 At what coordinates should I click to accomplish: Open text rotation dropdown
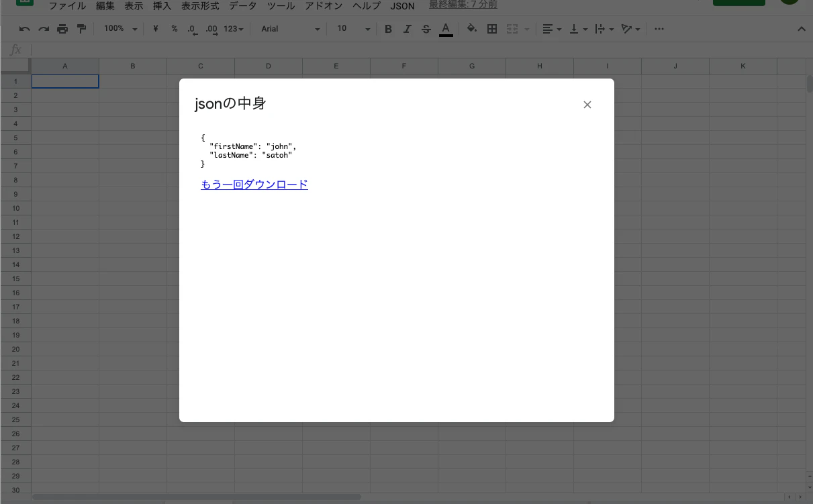630,29
